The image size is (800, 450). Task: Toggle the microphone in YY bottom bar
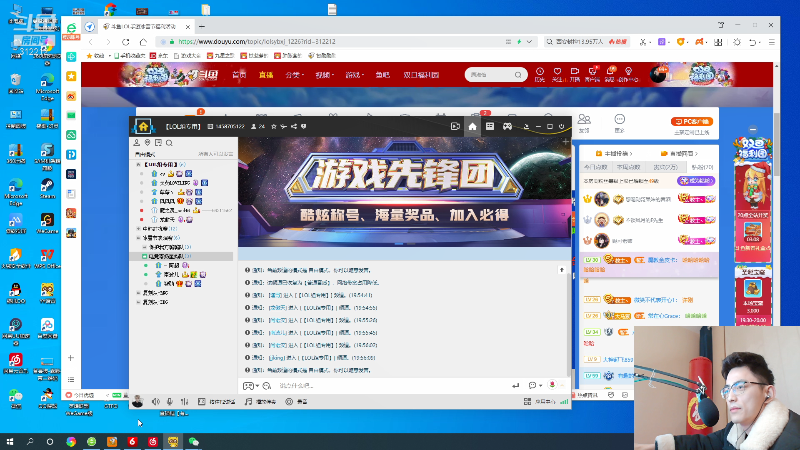tap(170, 402)
